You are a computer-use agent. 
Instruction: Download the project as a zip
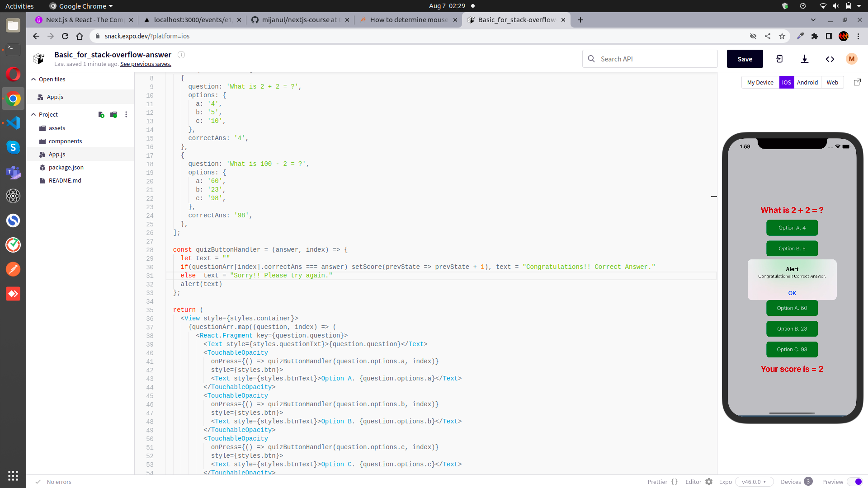click(x=805, y=59)
